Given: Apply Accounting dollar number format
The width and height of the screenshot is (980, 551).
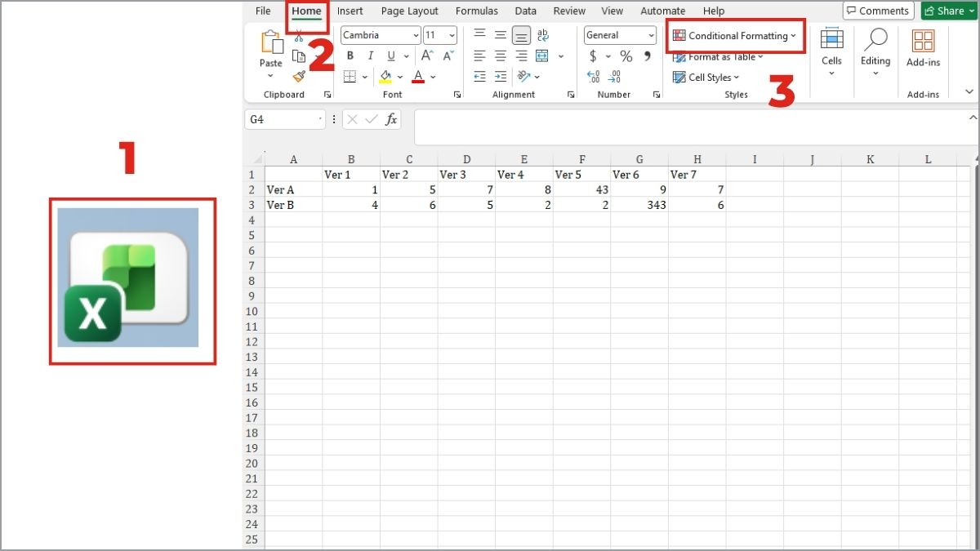Looking at the screenshot, I should [x=594, y=56].
